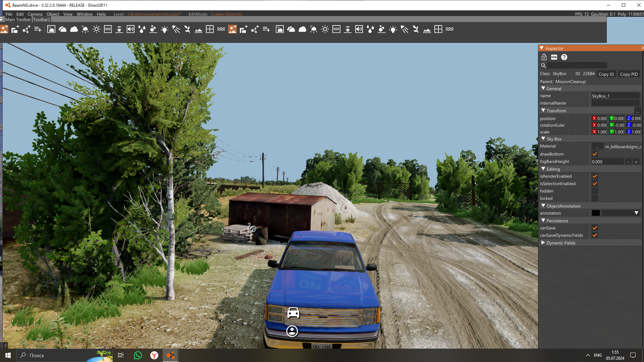The height and width of the screenshot is (362, 644).
Task: Click the fogBandHeight value field
Action: click(607, 162)
